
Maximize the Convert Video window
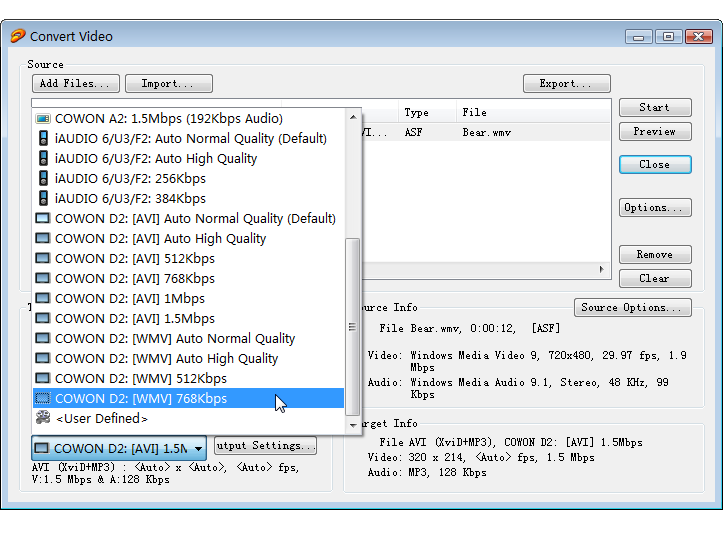669,36
